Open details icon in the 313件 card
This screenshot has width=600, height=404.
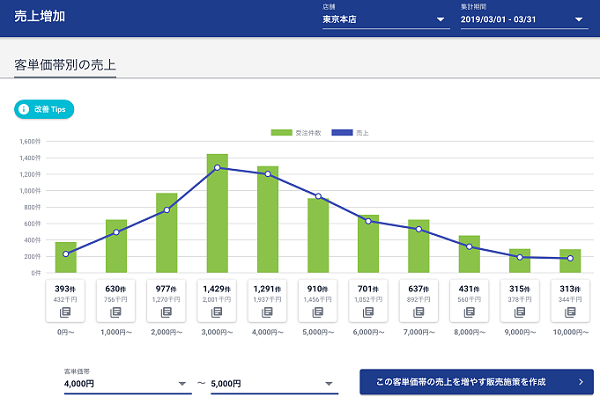570,313
